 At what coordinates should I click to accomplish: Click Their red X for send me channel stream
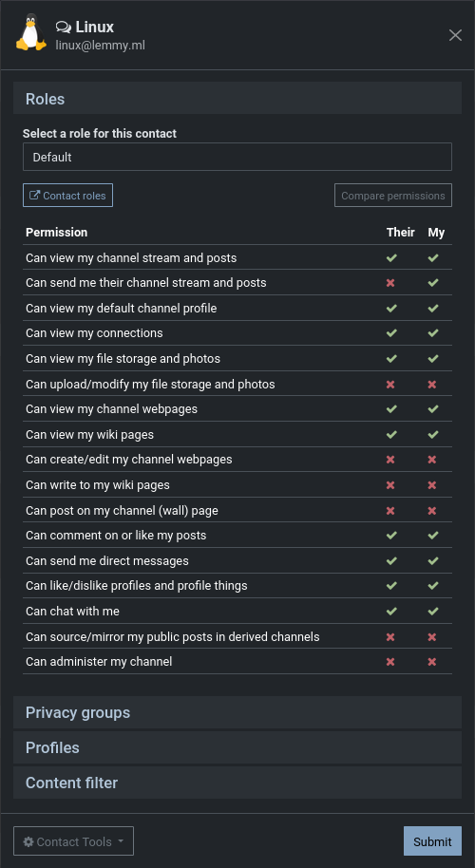click(x=390, y=283)
